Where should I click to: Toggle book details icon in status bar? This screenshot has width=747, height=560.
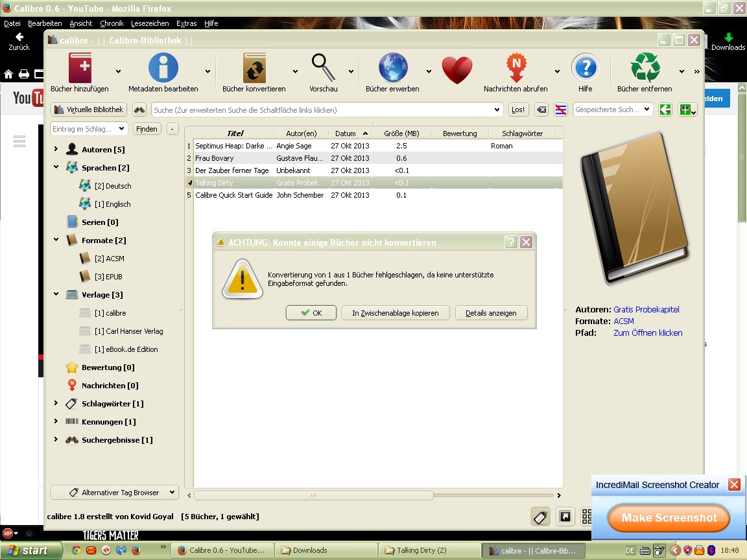pos(565,517)
